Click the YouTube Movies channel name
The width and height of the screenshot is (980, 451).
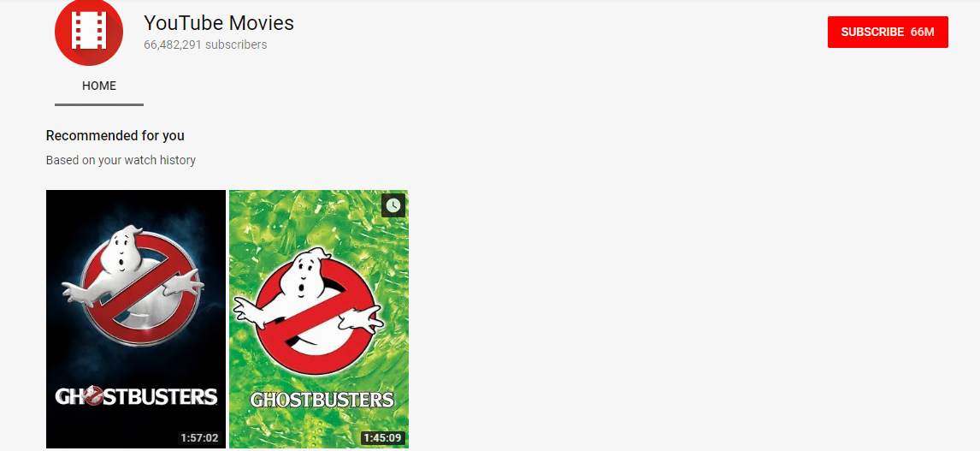tap(219, 22)
